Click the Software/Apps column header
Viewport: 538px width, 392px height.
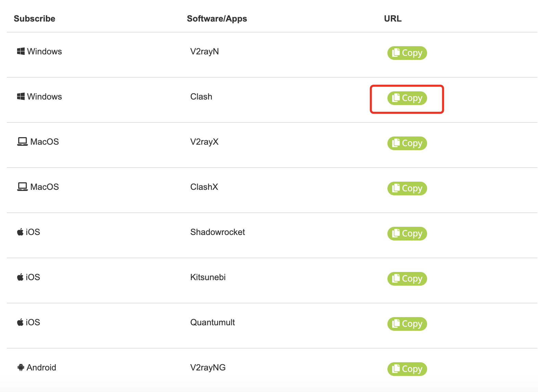pyautogui.click(x=217, y=18)
